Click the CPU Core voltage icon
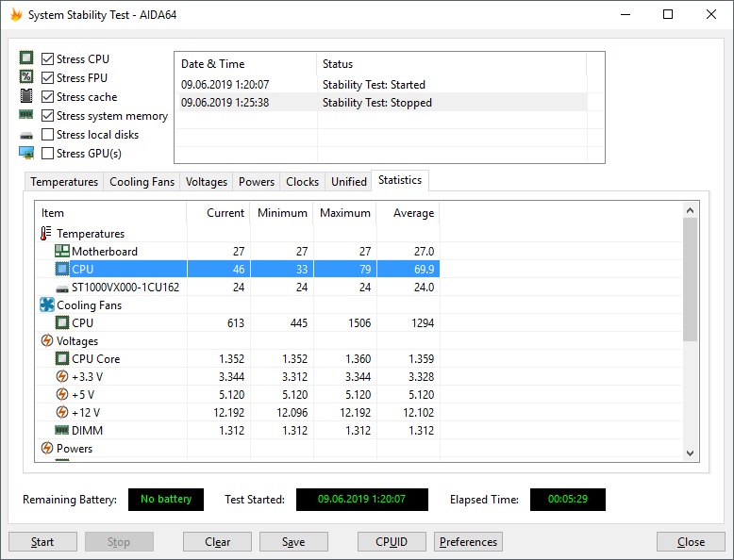This screenshot has width=734, height=560. click(x=61, y=359)
